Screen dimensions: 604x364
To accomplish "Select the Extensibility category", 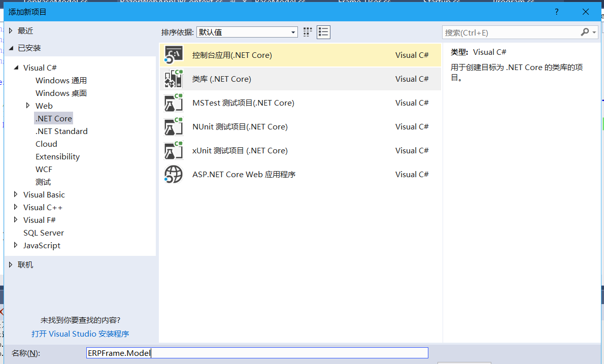I will [x=58, y=157].
